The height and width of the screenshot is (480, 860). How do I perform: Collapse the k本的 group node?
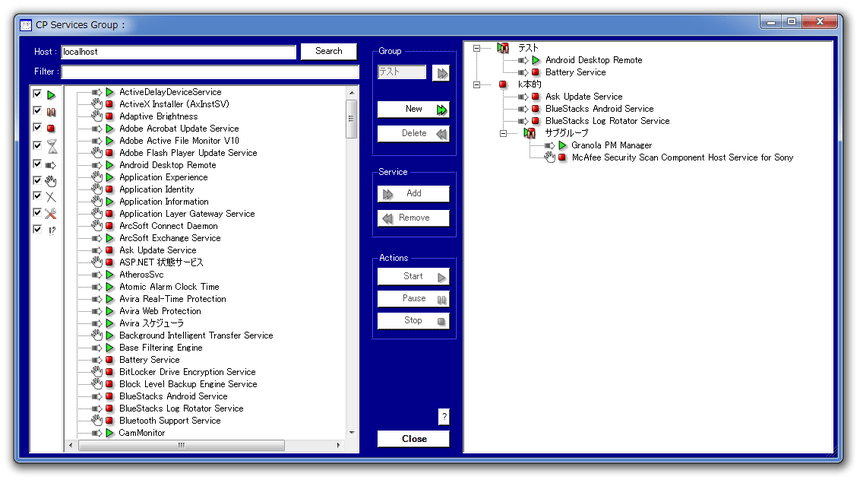click(x=477, y=84)
